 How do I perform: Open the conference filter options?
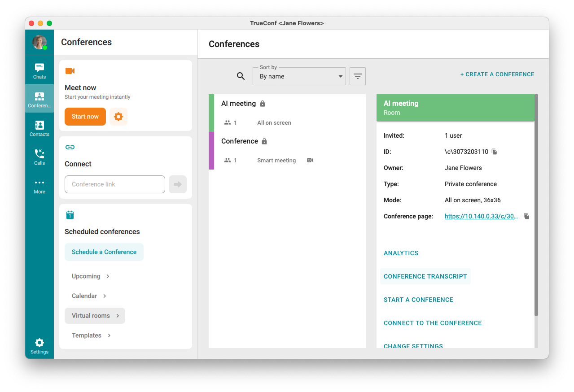(358, 76)
